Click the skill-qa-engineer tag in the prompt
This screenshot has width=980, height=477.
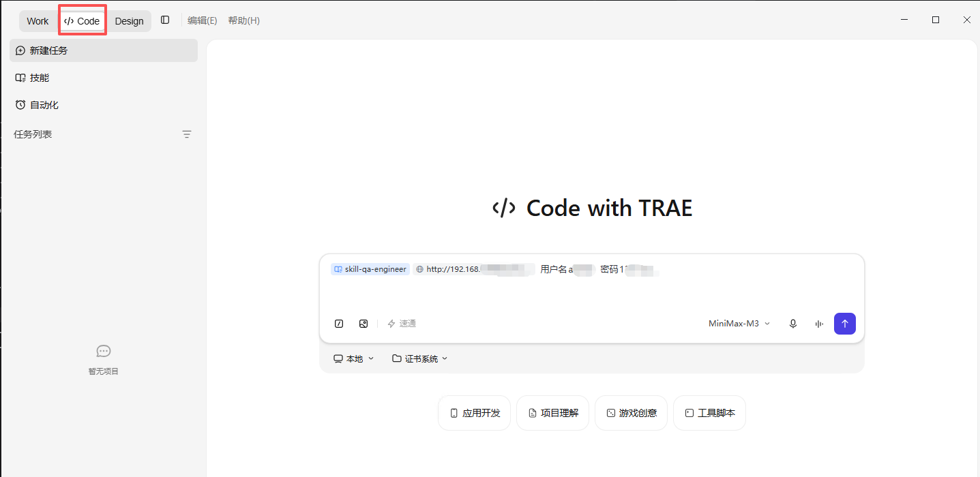[x=370, y=269]
